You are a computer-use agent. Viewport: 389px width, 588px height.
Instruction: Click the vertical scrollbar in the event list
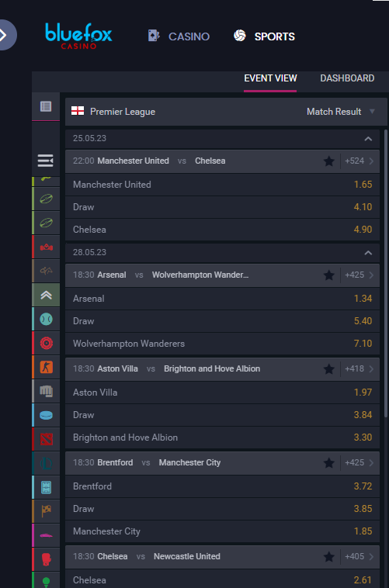386,274
